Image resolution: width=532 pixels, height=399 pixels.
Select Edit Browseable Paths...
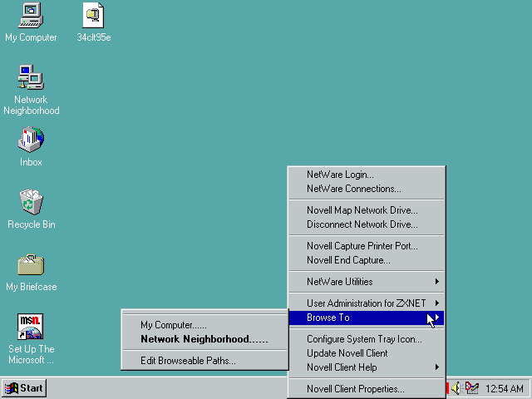[x=204, y=361]
